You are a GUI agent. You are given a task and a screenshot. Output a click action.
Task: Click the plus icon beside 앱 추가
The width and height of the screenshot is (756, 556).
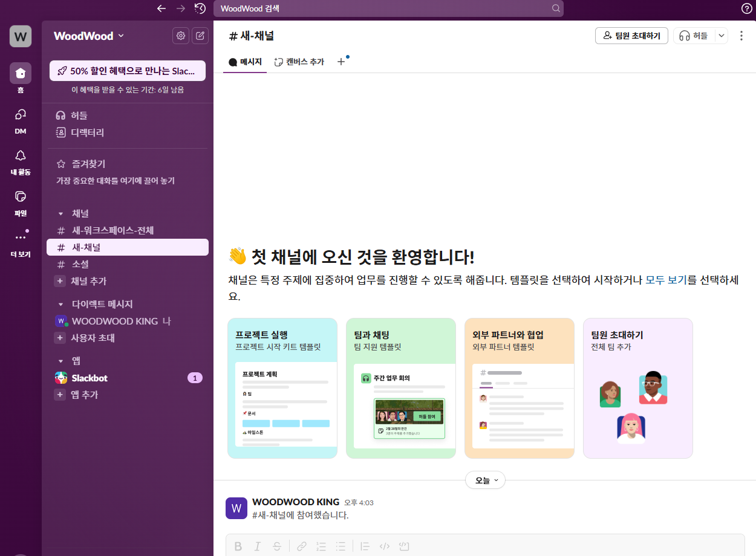pyautogui.click(x=60, y=395)
